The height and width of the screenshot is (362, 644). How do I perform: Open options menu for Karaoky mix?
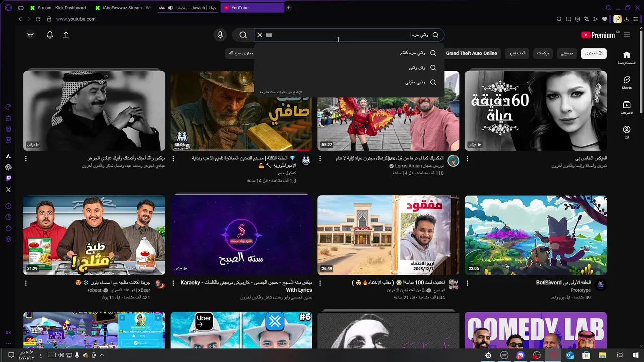173,283
